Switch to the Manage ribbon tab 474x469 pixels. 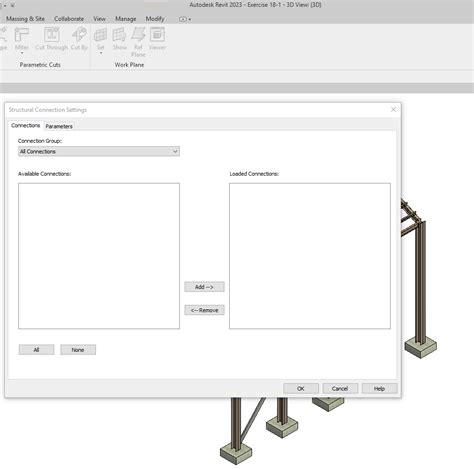click(x=125, y=19)
